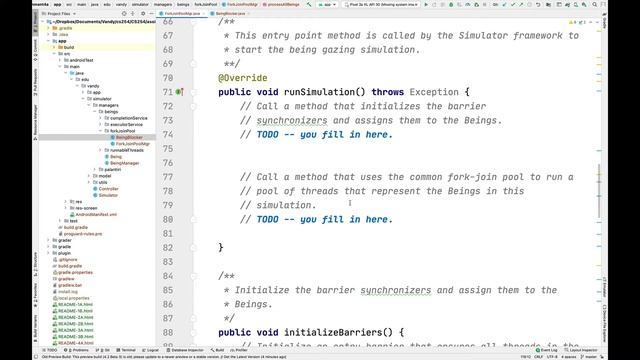Click the fold toggle at line 66 gutter
The height and width of the screenshot is (360, 640).
pyautogui.click(x=193, y=21)
